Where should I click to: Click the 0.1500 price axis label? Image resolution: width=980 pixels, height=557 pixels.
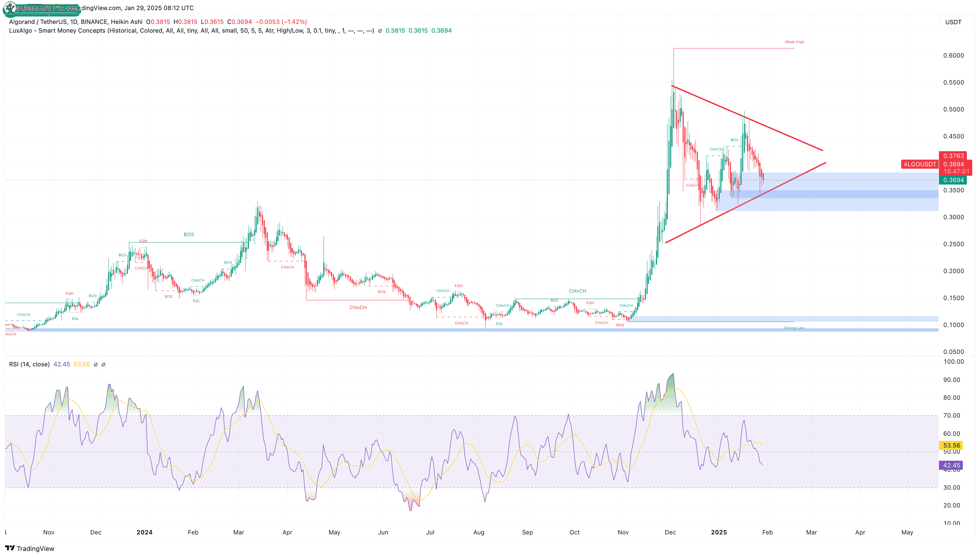pyautogui.click(x=953, y=298)
